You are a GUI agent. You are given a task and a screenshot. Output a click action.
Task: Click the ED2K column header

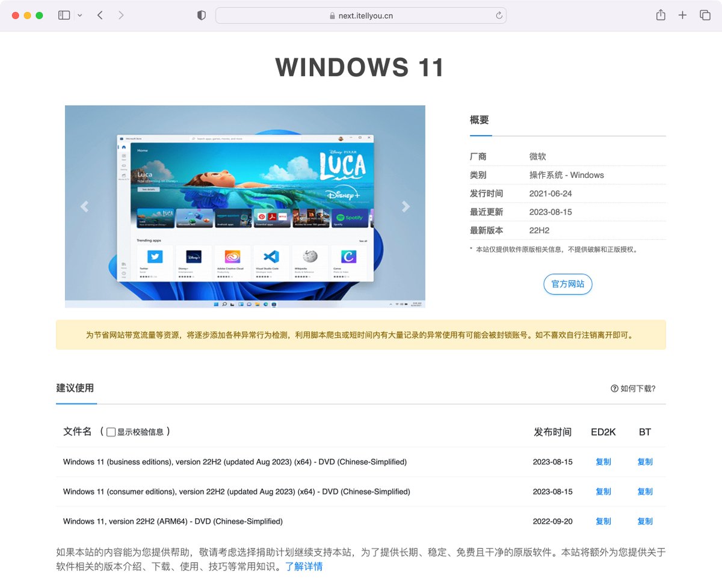[x=603, y=432]
